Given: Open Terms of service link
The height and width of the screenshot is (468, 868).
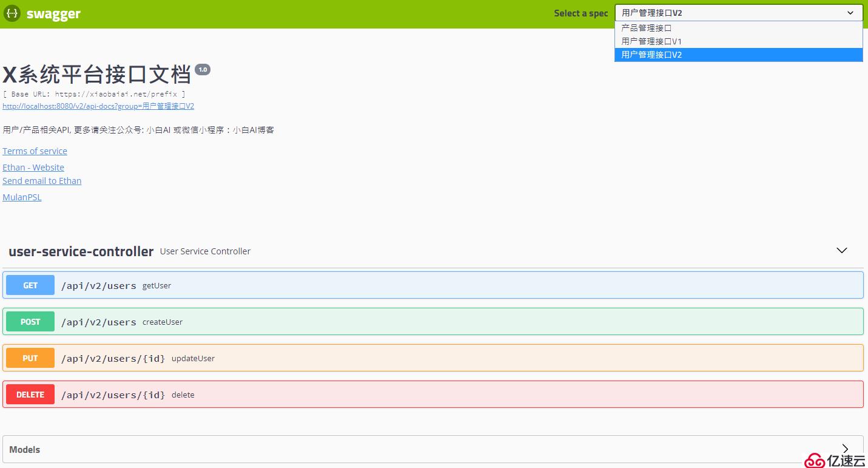Looking at the screenshot, I should click(x=35, y=151).
